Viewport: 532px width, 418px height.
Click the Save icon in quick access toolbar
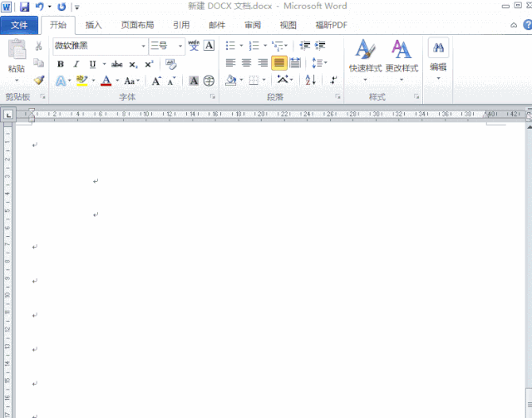[24, 7]
